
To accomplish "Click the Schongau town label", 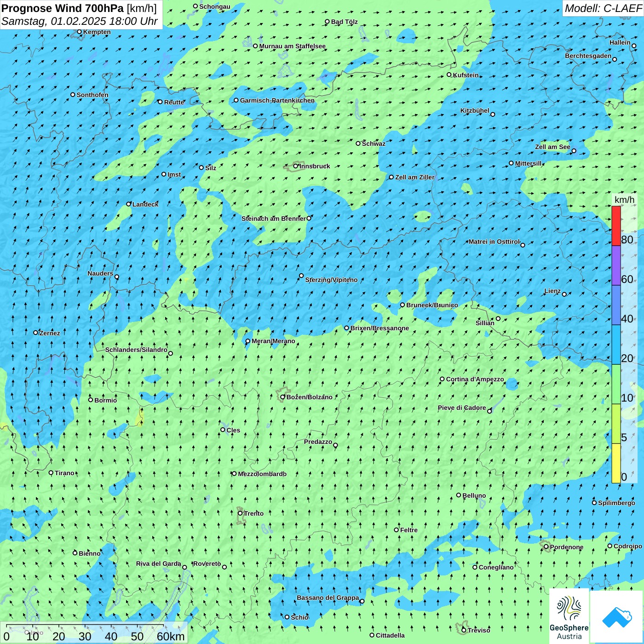I will coord(215,6).
